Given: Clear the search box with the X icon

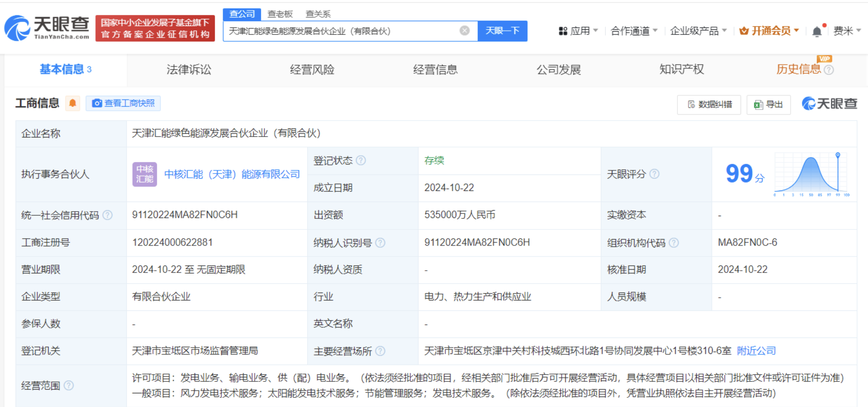Looking at the screenshot, I should point(464,31).
